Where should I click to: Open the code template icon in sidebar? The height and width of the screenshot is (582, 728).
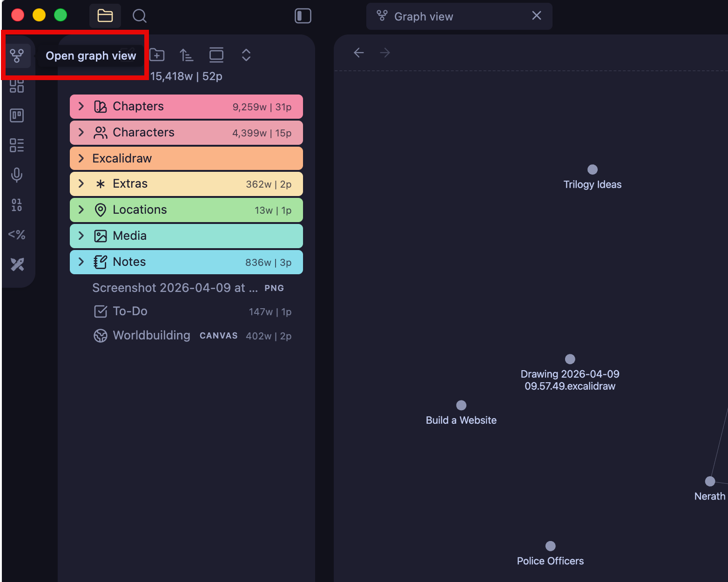coord(17,235)
